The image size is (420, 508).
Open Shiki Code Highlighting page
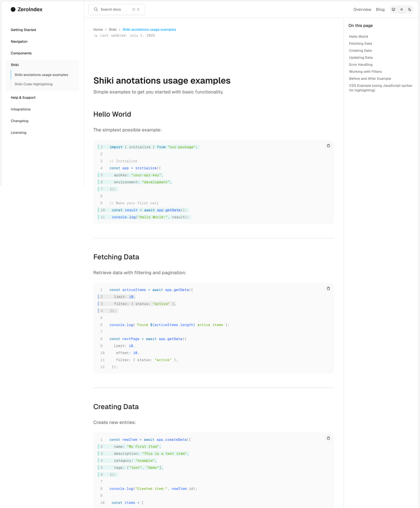pos(34,84)
